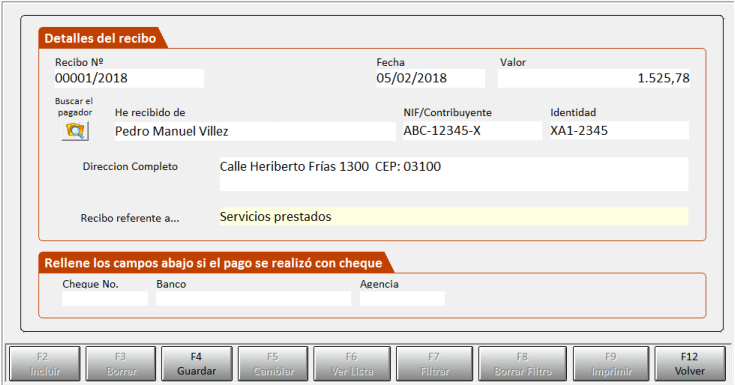Viewport: 735px width, 385px height.
Task: Select the Recibo referente a field
Action: [x=454, y=217]
